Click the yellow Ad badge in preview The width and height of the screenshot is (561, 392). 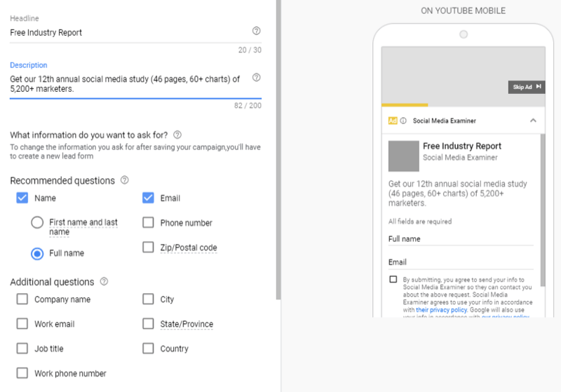pyautogui.click(x=393, y=121)
